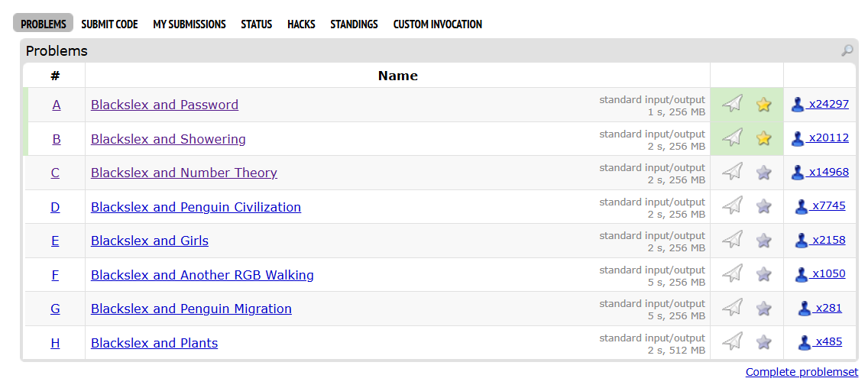Open submit icon for Blackslex and Number Theory
This screenshot has height=388, width=868.
click(732, 172)
